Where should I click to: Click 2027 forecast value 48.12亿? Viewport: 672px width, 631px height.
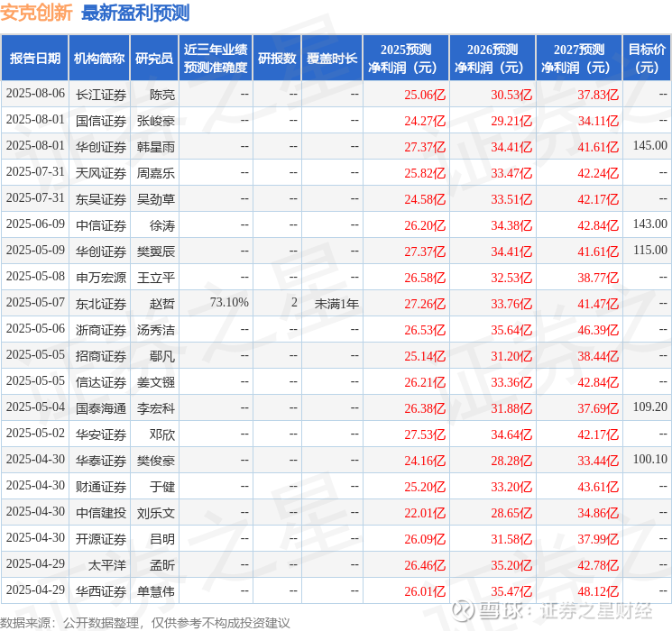pos(598,591)
